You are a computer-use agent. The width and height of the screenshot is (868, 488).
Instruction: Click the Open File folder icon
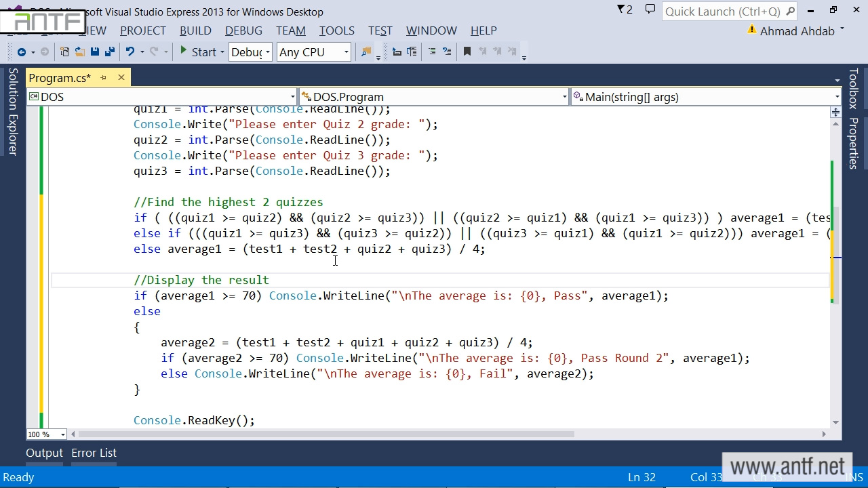[79, 52]
